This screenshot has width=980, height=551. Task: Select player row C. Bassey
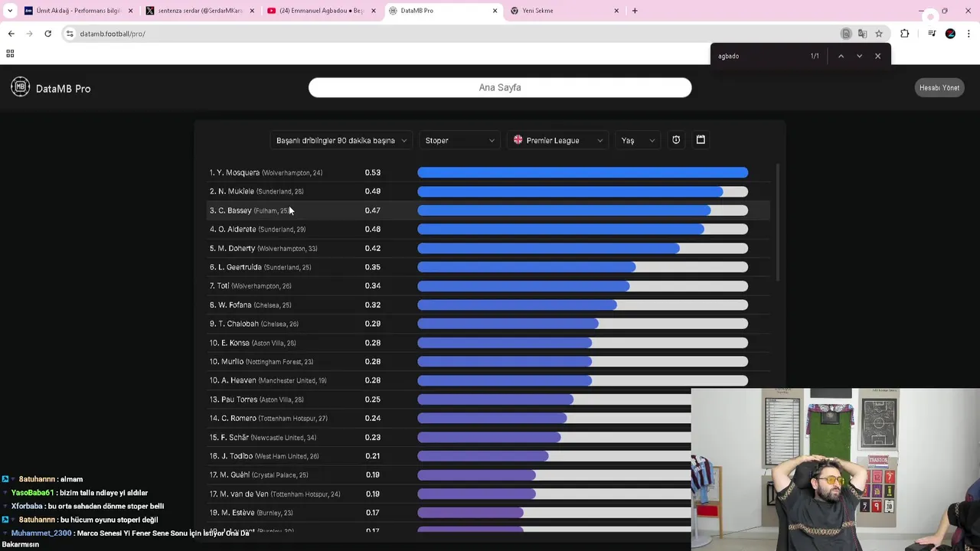488,210
